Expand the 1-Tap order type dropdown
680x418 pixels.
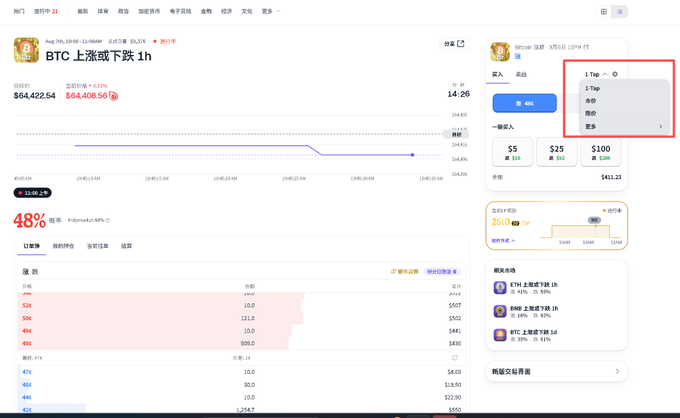tap(596, 74)
